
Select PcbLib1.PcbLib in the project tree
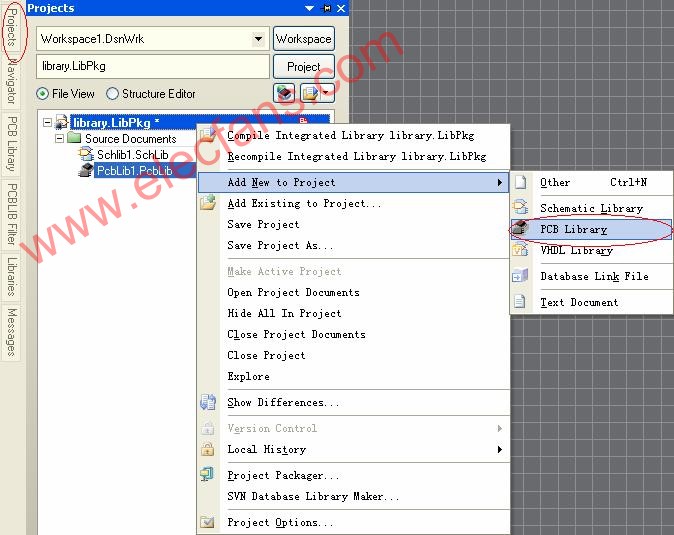[135, 171]
